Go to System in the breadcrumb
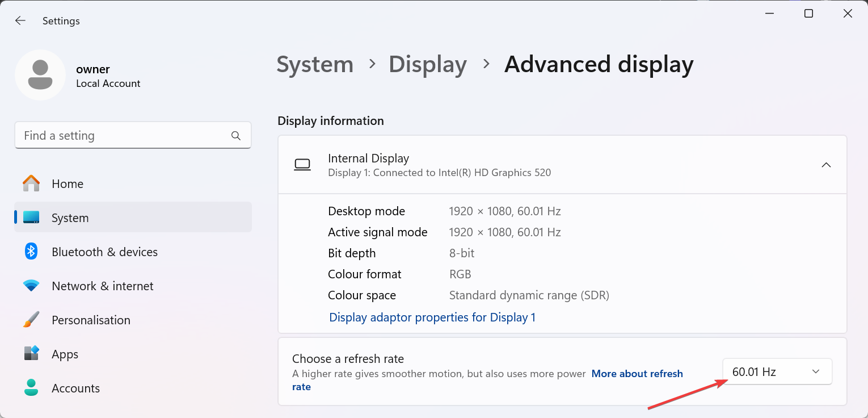868x418 pixels. point(315,64)
